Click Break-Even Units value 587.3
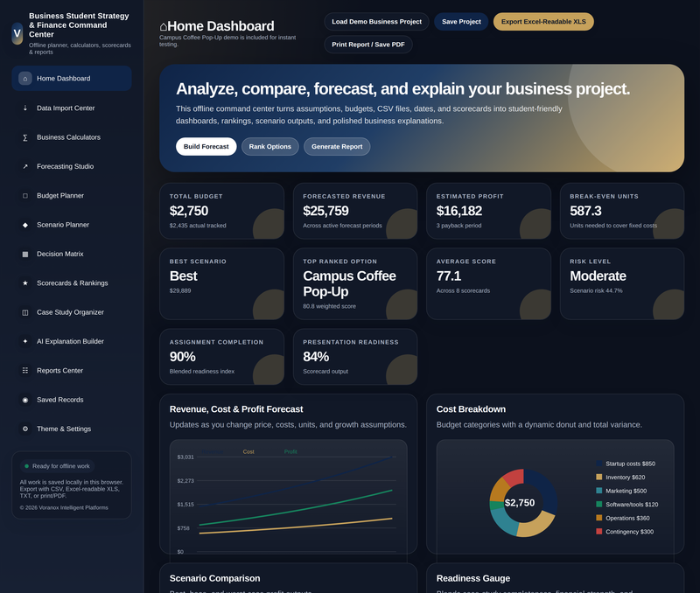The height and width of the screenshot is (593, 700). point(585,211)
